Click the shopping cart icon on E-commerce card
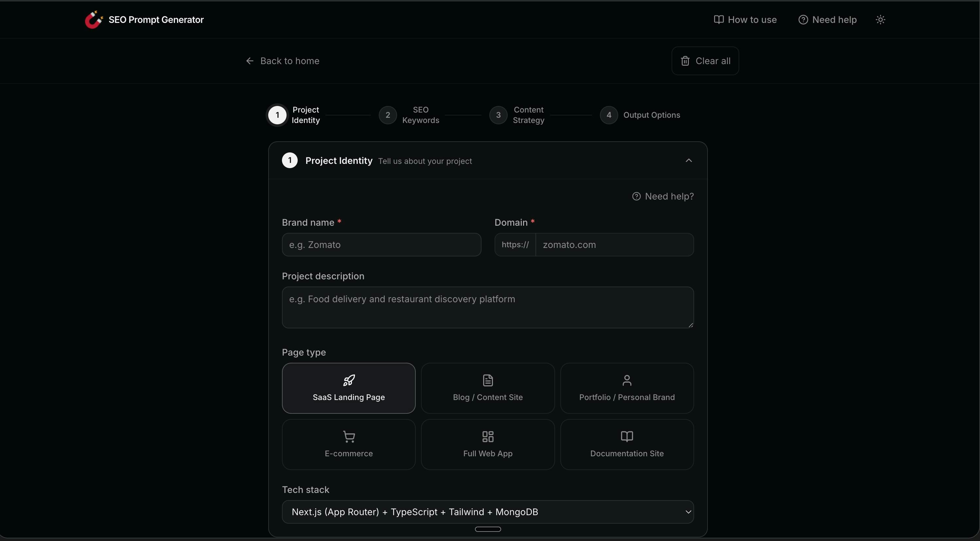The width and height of the screenshot is (980, 541). [x=348, y=436]
